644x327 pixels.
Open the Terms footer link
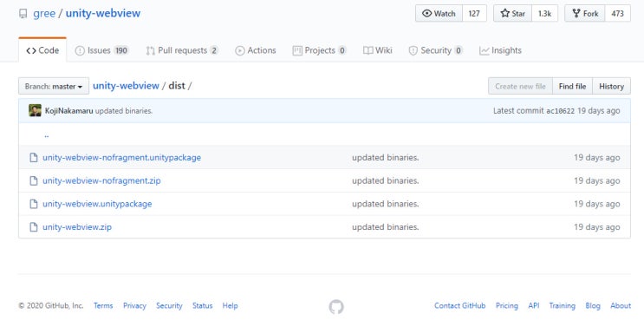click(103, 305)
